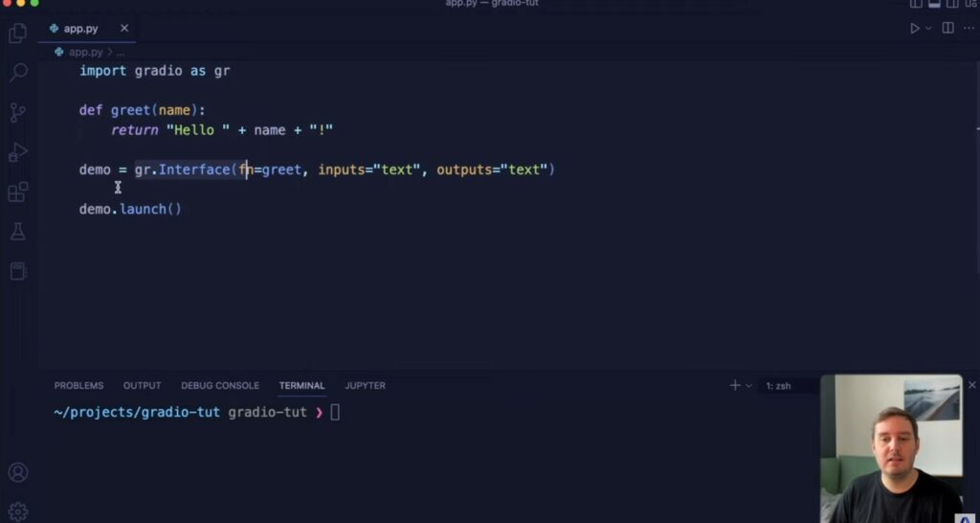
Task: Open the Extensions view
Action: [x=17, y=193]
